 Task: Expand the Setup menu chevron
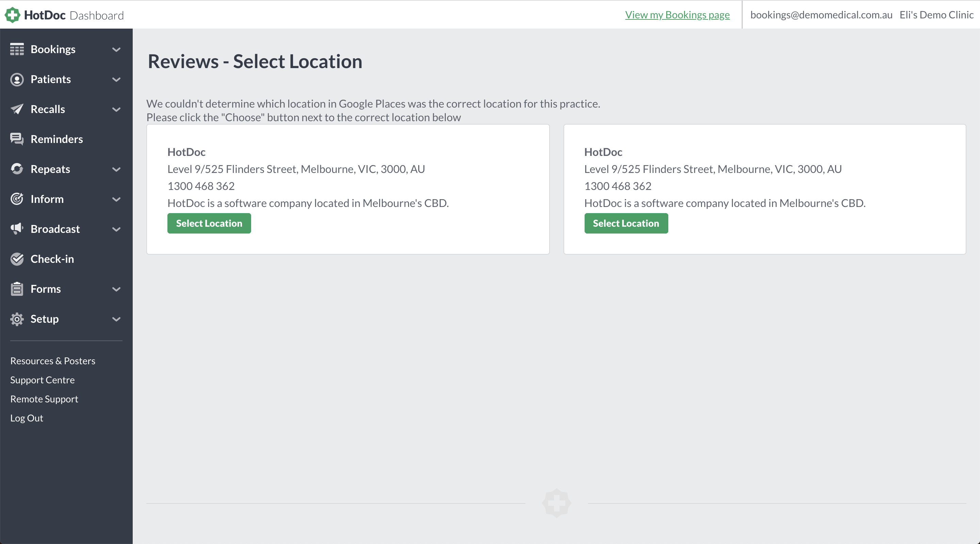116,319
